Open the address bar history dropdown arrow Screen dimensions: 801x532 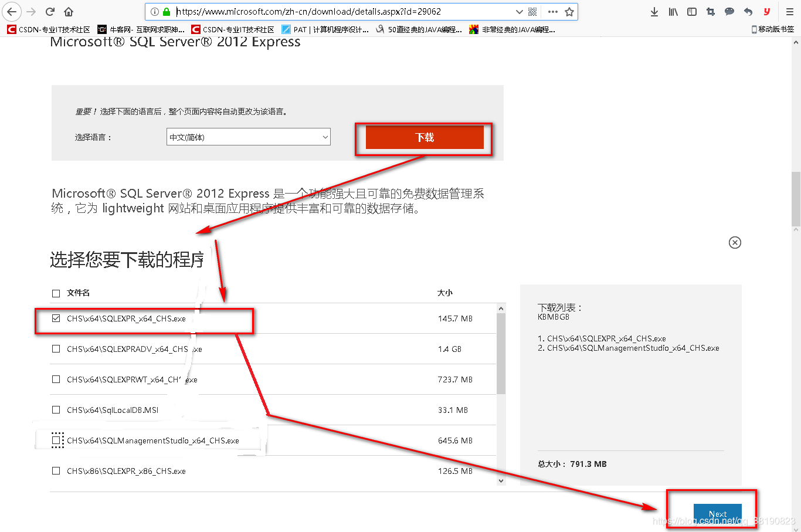pyautogui.click(x=519, y=12)
